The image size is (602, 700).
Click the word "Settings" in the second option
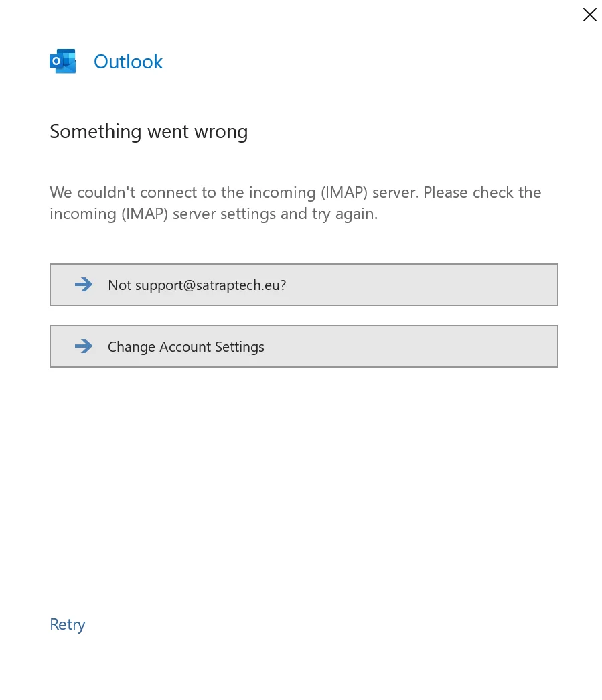[x=240, y=348]
